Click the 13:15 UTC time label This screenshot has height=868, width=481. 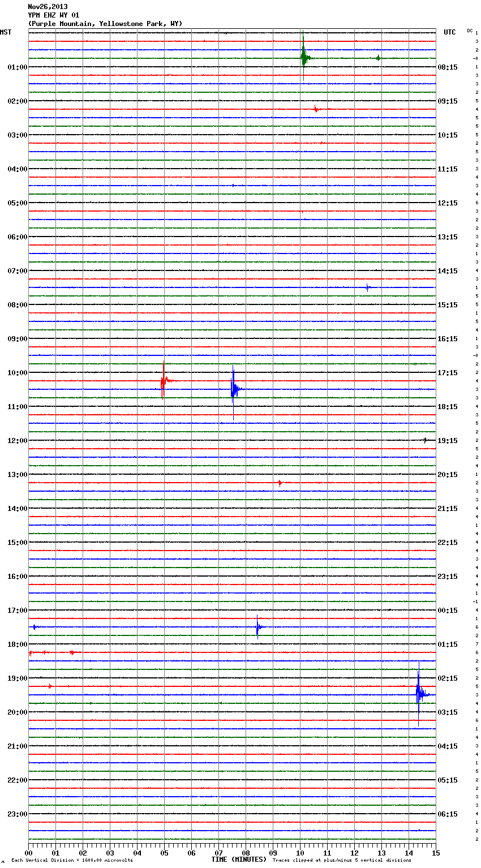[x=448, y=237]
